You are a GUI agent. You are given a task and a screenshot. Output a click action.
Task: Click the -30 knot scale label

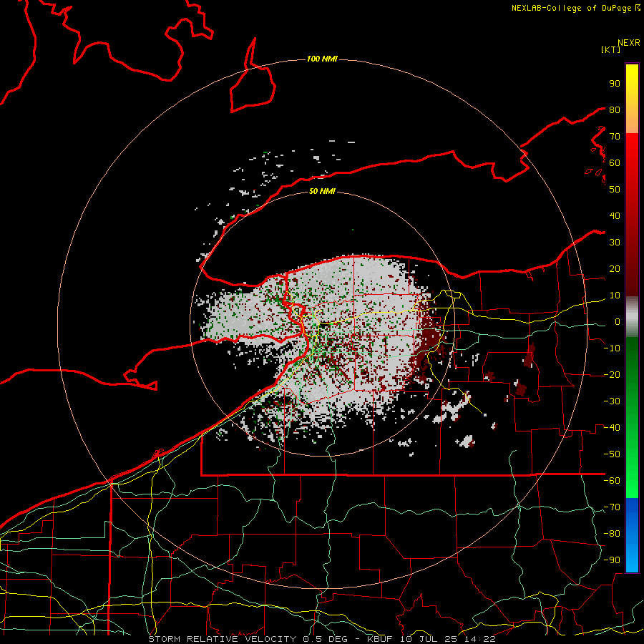(x=612, y=401)
